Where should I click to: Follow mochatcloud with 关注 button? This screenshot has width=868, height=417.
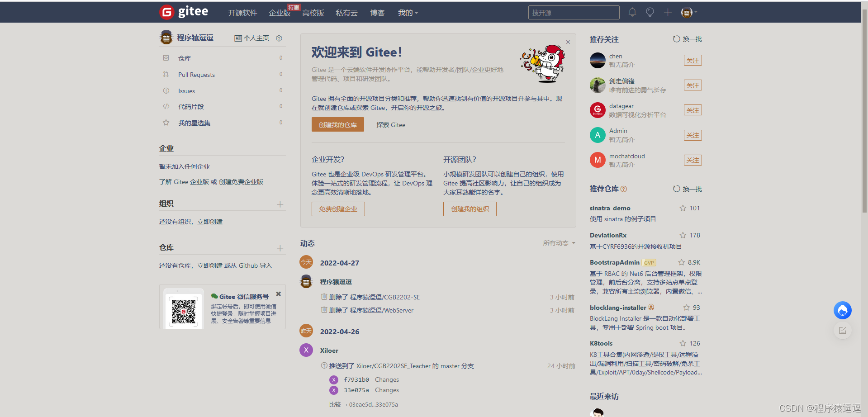pos(693,160)
